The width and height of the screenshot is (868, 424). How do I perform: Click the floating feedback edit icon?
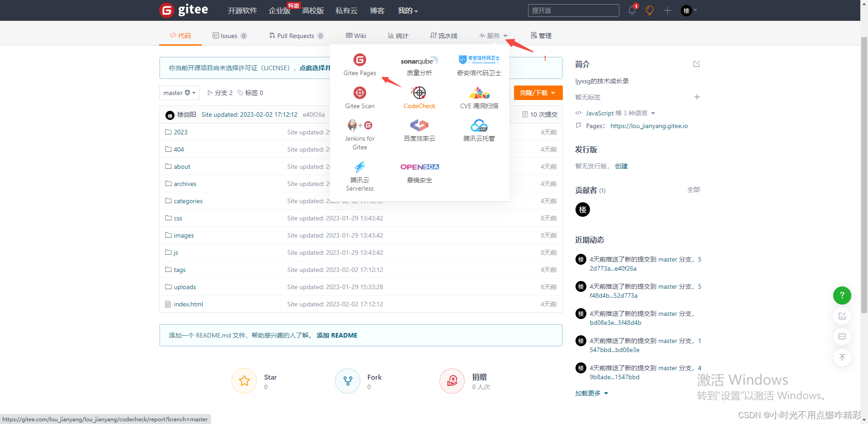pos(842,316)
